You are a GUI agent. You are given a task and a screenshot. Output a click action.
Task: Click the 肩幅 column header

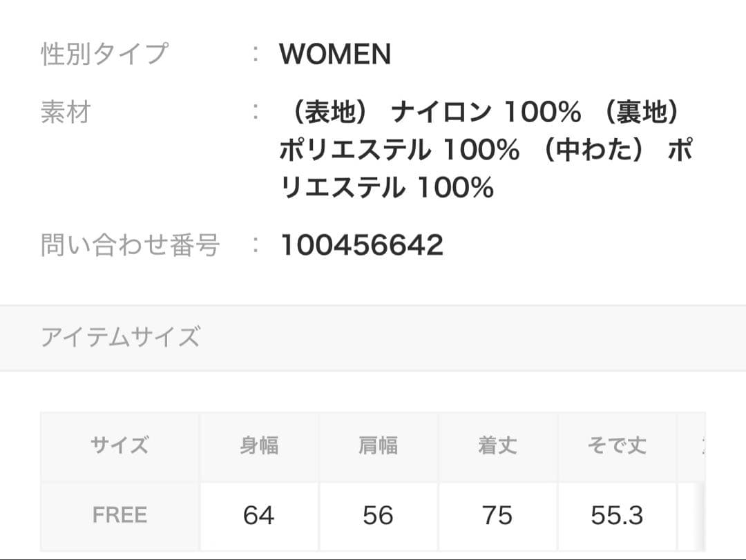[378, 445]
